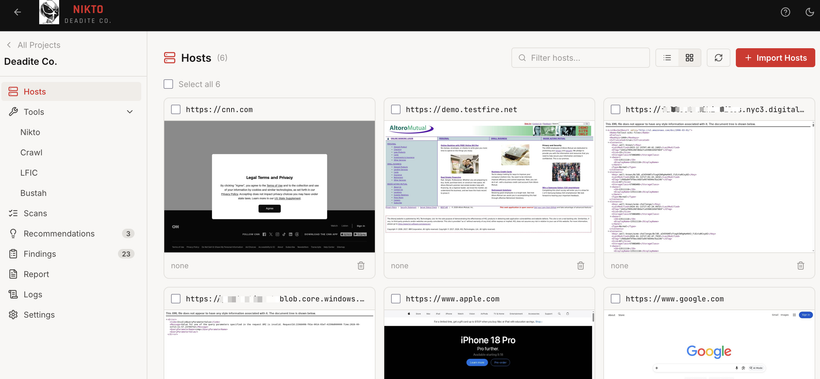Click the Scans checklist icon
This screenshot has width=820, height=379.
tap(14, 213)
